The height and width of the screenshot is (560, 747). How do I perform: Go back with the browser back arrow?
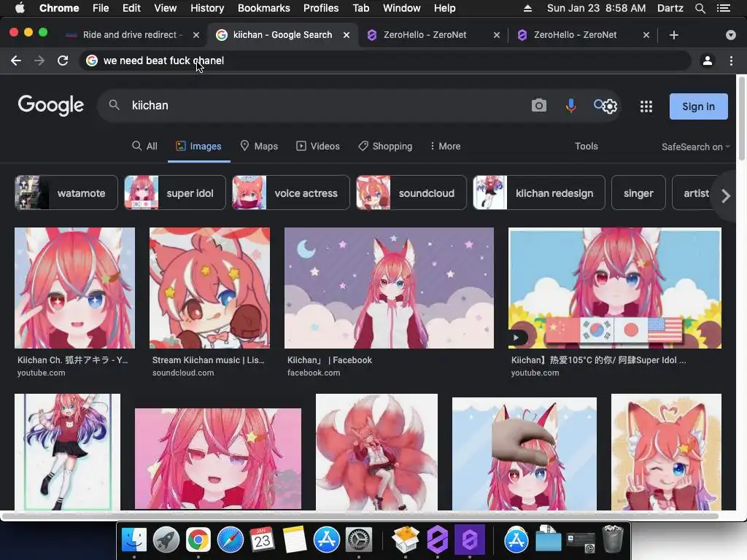coord(16,61)
